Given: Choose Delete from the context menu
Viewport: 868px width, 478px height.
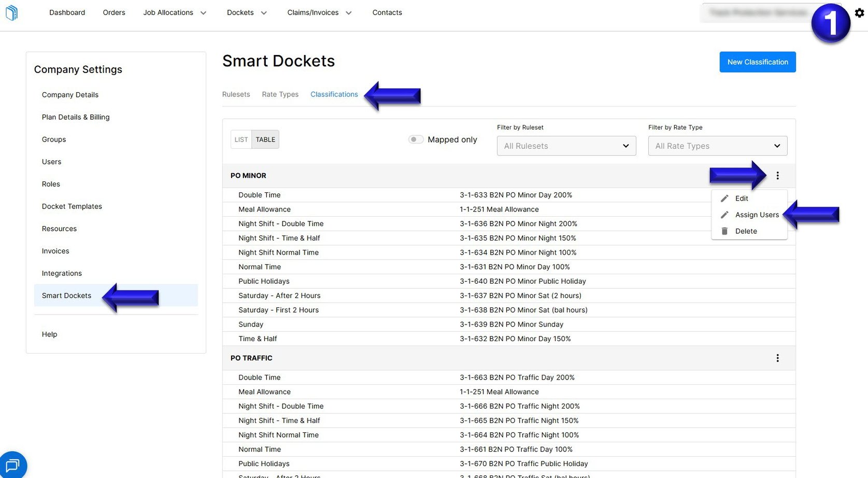Looking at the screenshot, I should [x=749, y=231].
